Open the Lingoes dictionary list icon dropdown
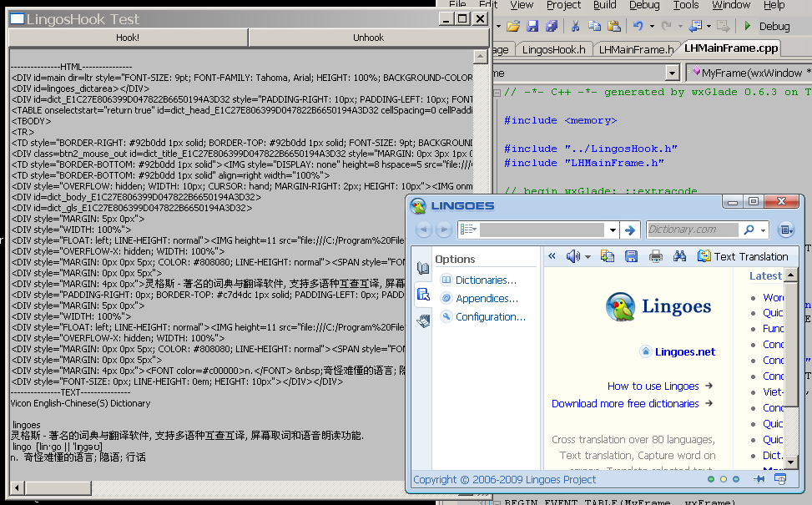 pos(469,230)
